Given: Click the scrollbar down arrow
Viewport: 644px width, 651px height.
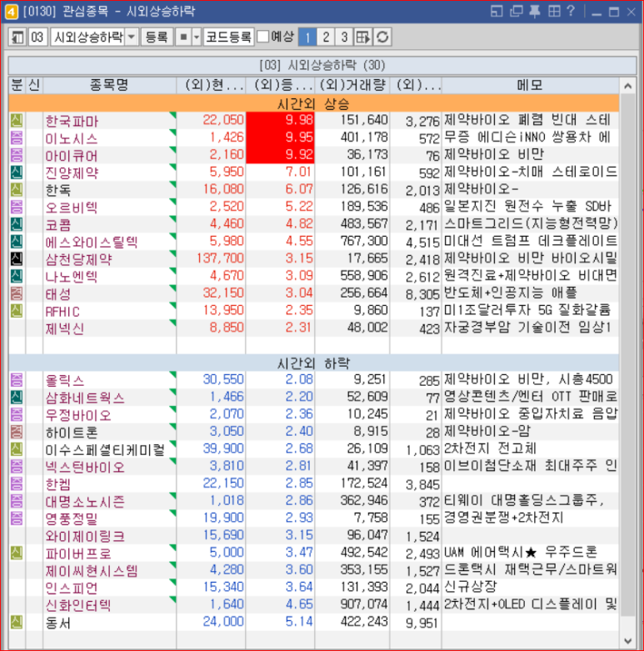Looking at the screenshot, I should point(628,641).
